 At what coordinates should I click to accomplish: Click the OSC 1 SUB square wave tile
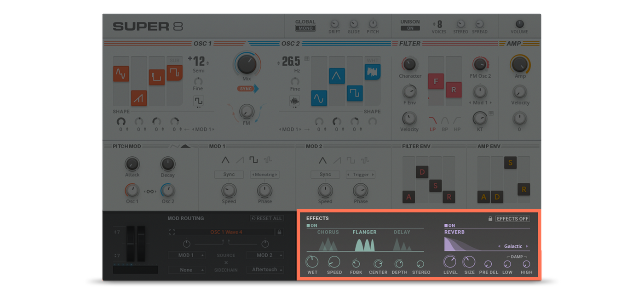pyautogui.click(x=174, y=73)
